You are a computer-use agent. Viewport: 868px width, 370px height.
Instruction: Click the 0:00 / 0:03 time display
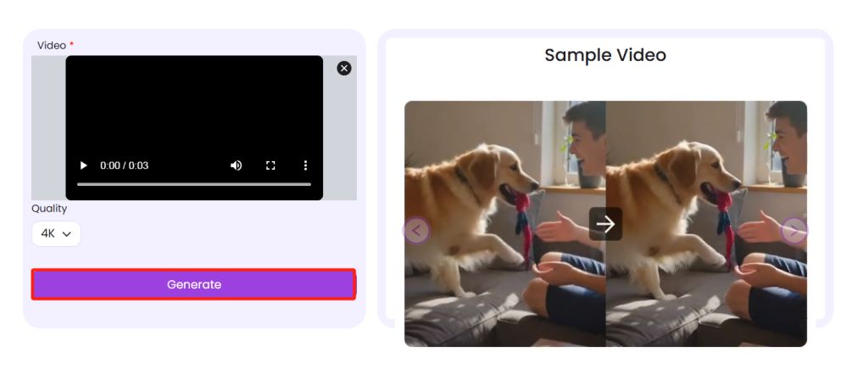click(x=124, y=165)
